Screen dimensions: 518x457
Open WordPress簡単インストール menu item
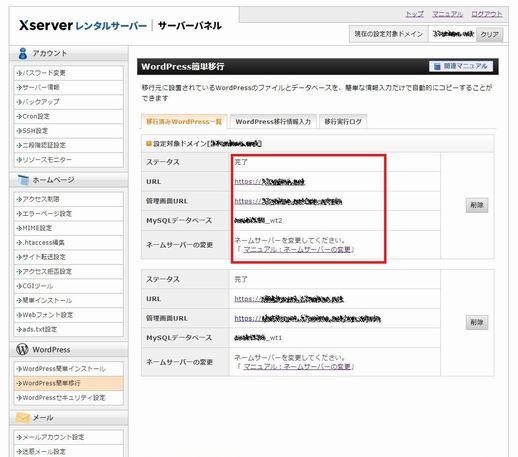69,369
